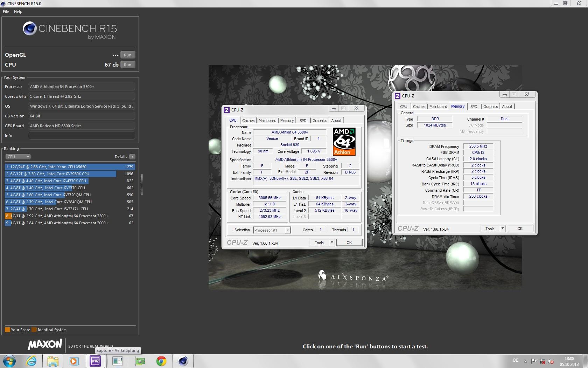This screenshot has height=368, width=588.
Task: Click the Identical System brown swatch
Action: pyautogui.click(x=34, y=330)
